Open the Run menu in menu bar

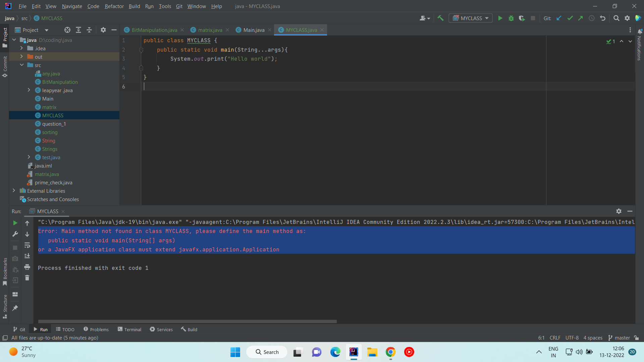click(x=150, y=6)
